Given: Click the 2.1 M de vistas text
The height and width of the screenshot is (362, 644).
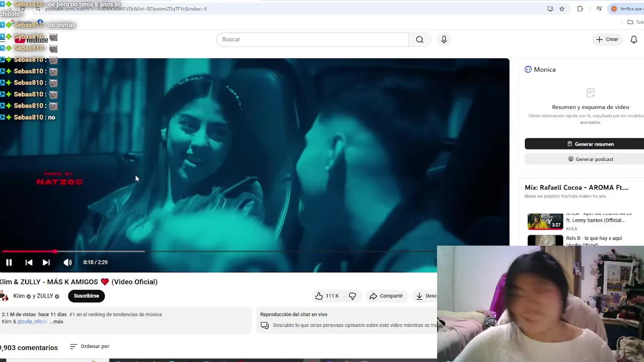Looking at the screenshot, I should point(19,314).
